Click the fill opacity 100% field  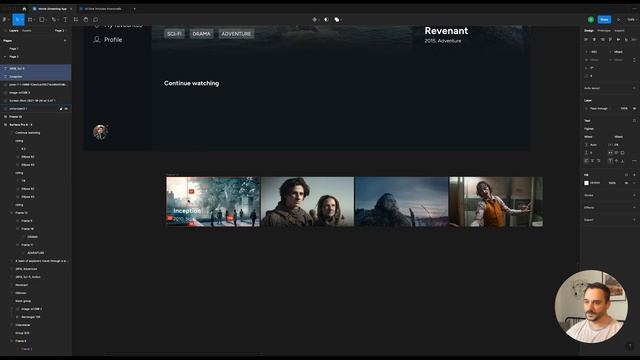pyautogui.click(x=612, y=183)
